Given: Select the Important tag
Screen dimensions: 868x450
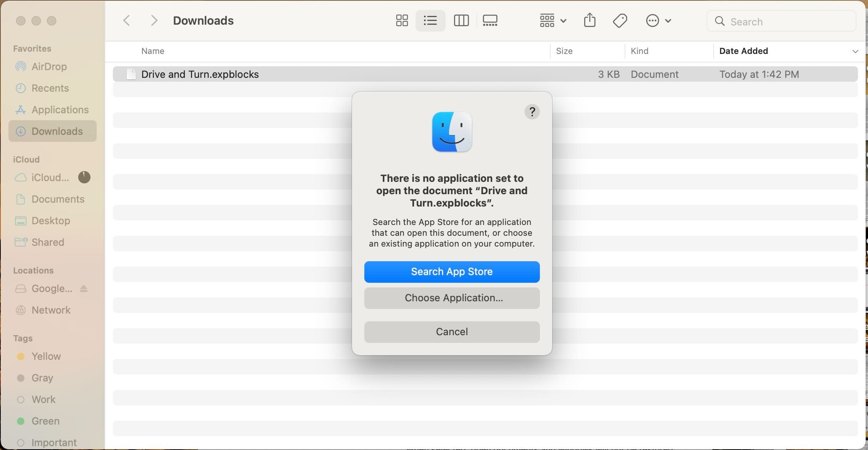Looking at the screenshot, I should point(52,443).
